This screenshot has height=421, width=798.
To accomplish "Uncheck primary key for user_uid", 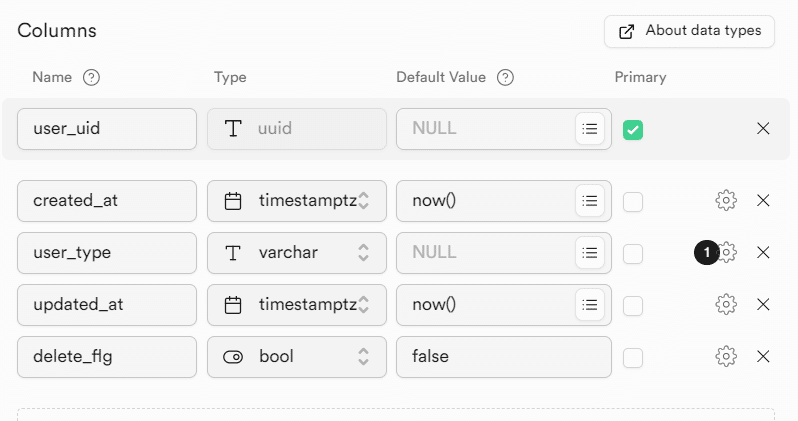I will click(633, 130).
